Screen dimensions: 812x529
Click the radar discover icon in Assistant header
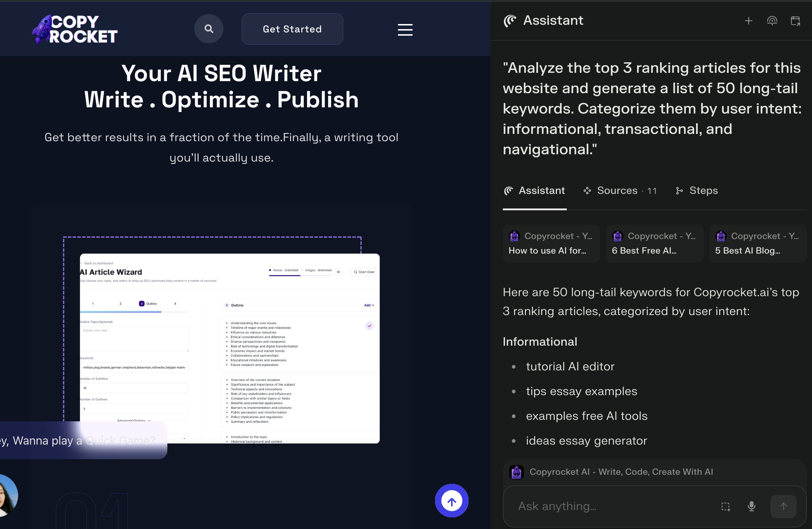pyautogui.click(x=772, y=21)
